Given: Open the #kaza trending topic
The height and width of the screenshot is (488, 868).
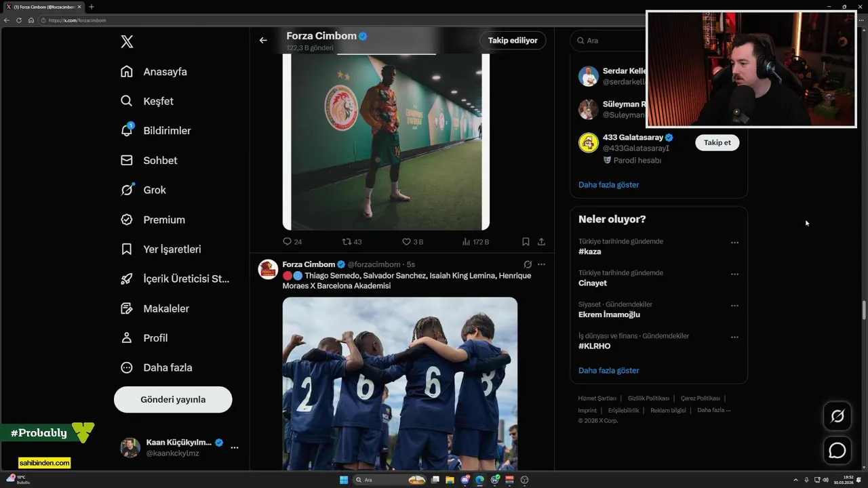Looking at the screenshot, I should tap(589, 251).
